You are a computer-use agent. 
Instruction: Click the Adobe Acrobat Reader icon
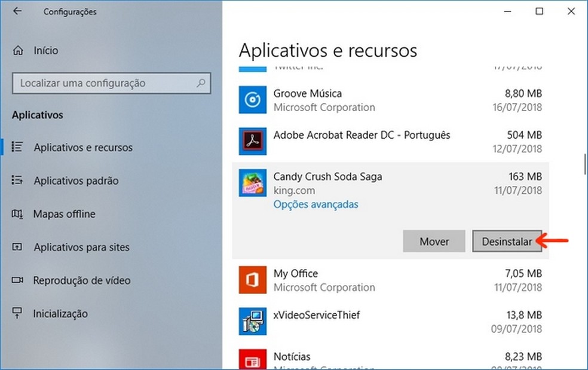[252, 141]
